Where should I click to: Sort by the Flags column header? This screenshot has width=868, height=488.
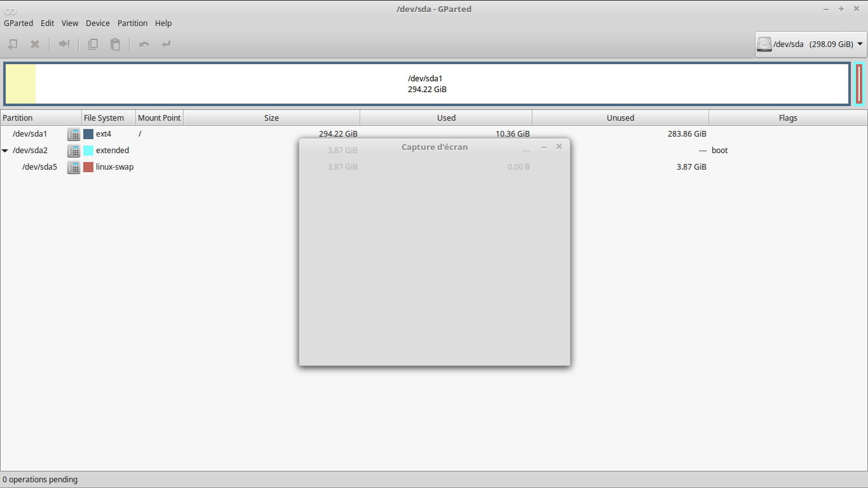point(788,118)
